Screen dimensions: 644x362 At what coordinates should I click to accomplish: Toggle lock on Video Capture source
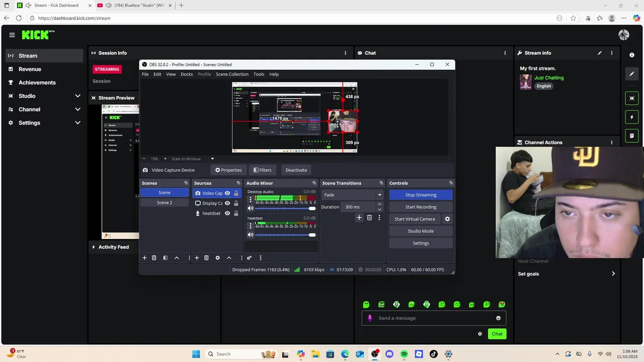click(x=236, y=193)
